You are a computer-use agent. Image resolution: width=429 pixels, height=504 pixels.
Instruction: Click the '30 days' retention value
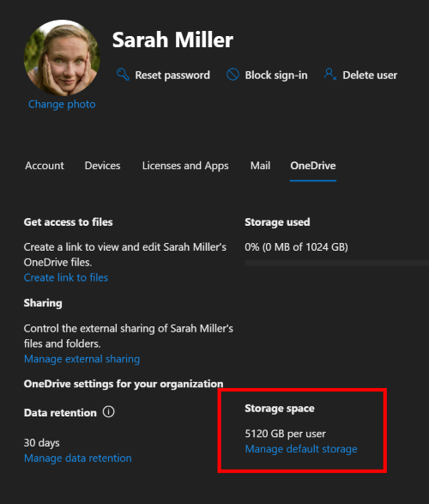[42, 443]
